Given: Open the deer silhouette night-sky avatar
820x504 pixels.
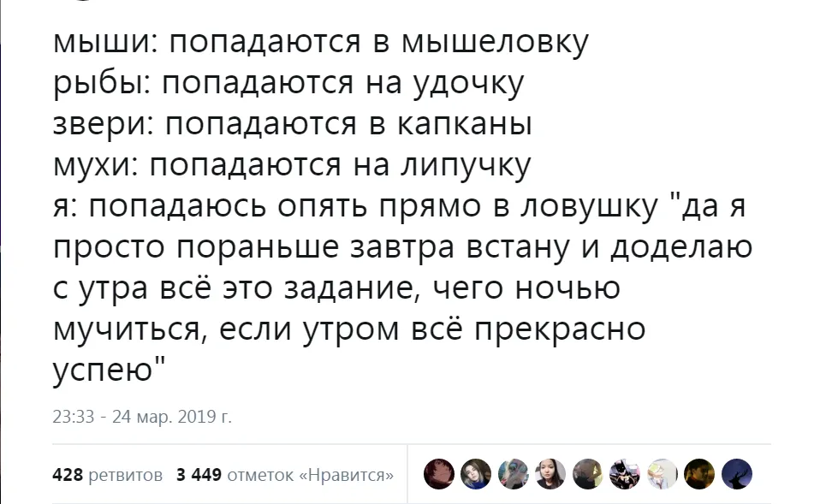Looking at the screenshot, I should [737, 474].
